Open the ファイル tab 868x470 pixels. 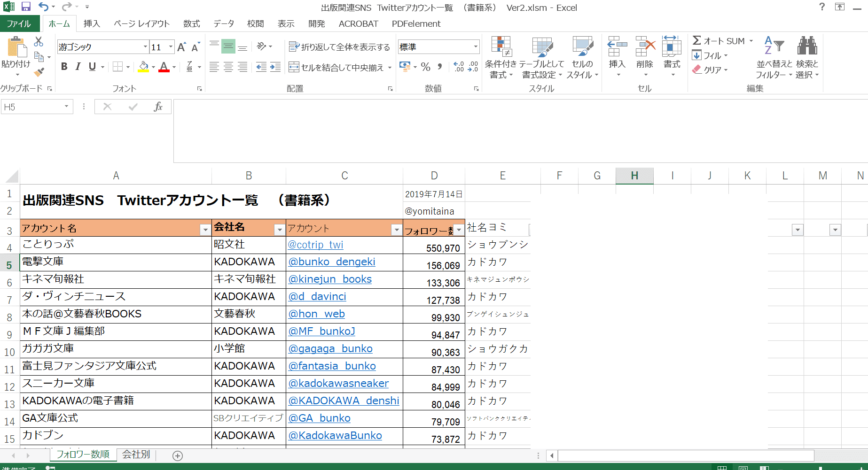pos(19,23)
